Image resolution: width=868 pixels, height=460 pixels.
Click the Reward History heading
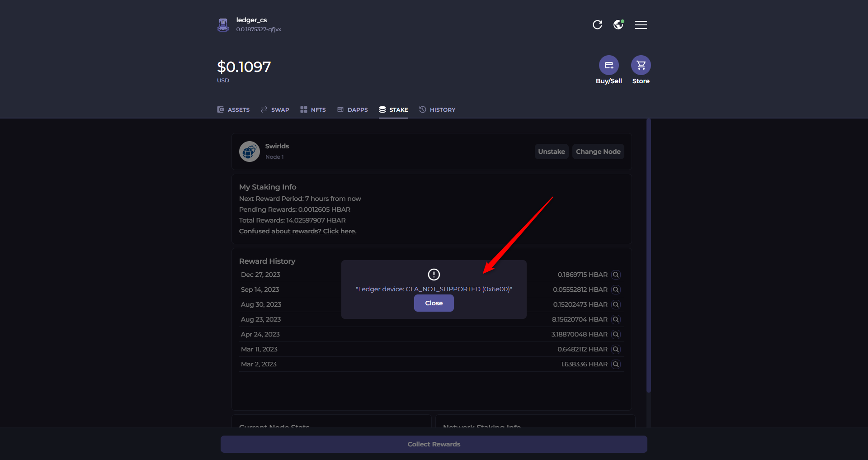[x=267, y=261]
